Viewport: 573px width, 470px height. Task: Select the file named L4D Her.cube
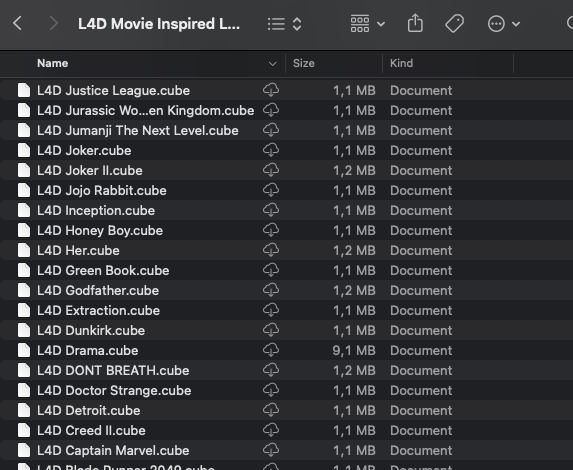[x=78, y=251]
